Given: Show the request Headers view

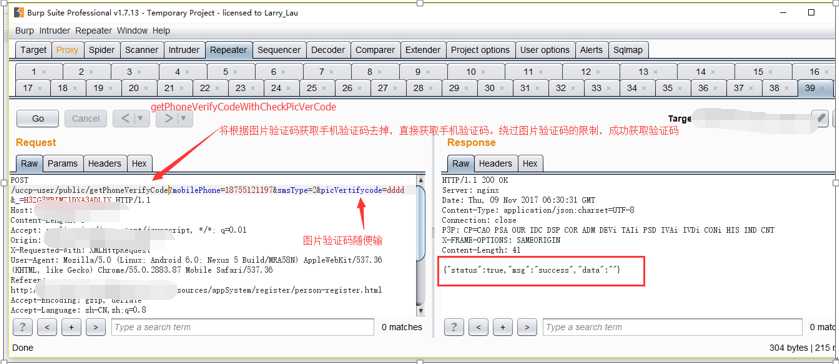Looking at the screenshot, I should (x=104, y=163).
